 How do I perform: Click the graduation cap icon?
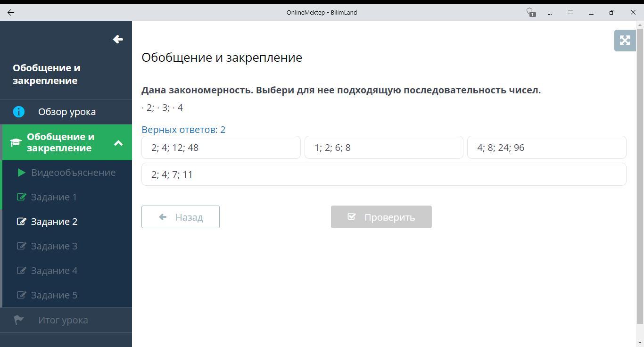[x=16, y=142]
